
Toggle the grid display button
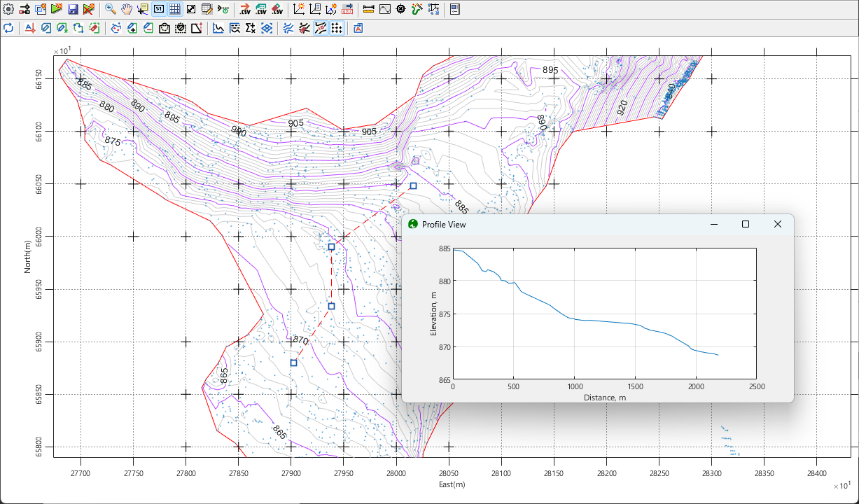point(174,9)
